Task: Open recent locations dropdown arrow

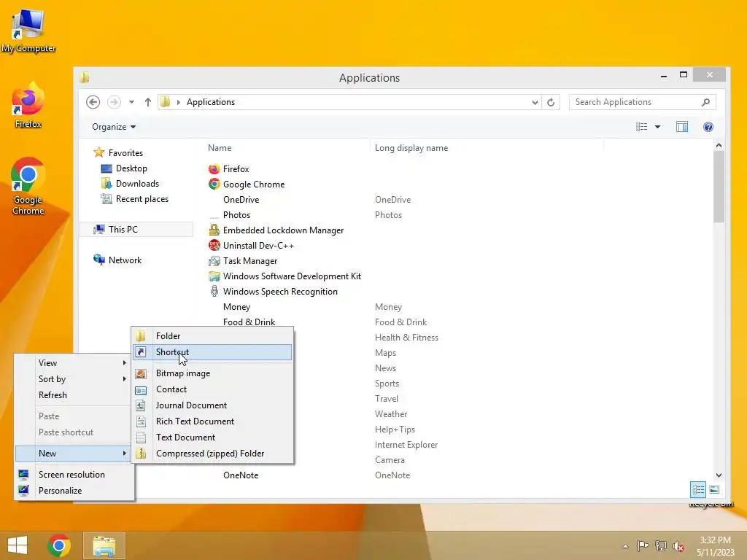Action: point(131,102)
